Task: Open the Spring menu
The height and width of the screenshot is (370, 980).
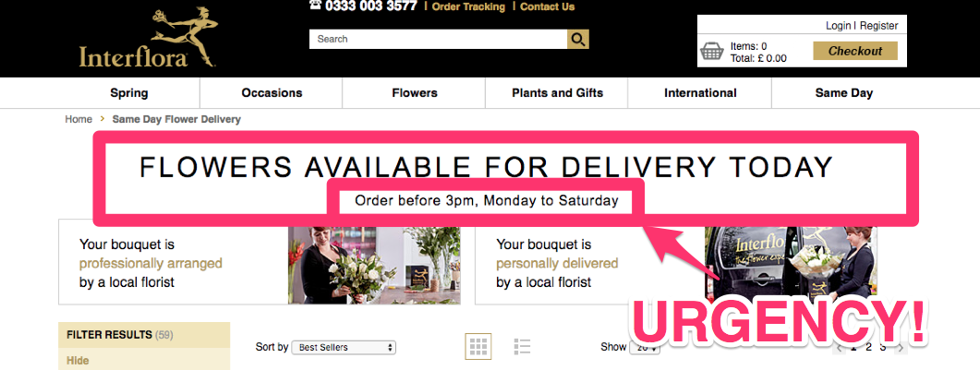Action: tap(129, 93)
